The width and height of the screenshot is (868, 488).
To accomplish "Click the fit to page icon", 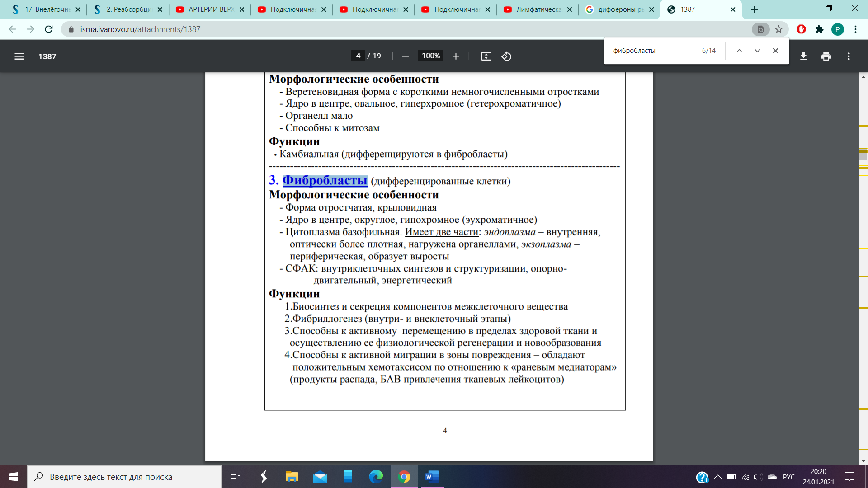I will coord(486,56).
